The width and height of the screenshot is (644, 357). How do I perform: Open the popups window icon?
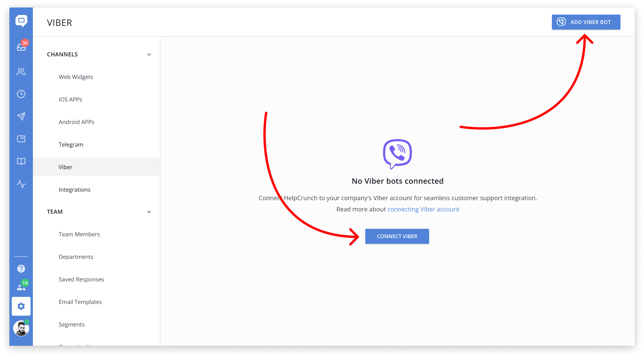pos(21,139)
